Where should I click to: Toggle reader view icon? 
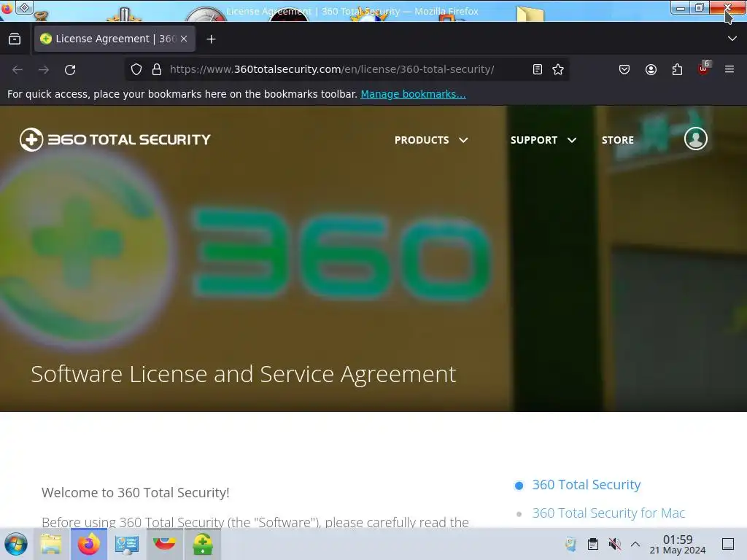point(538,69)
